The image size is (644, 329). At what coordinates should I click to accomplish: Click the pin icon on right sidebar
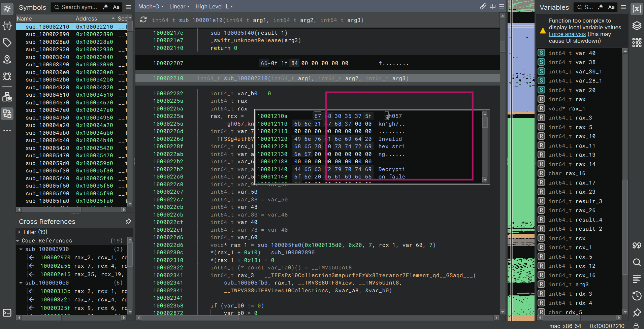637,313
